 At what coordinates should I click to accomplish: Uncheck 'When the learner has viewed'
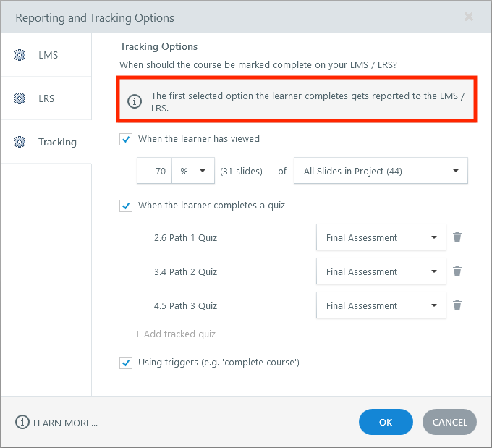point(126,139)
